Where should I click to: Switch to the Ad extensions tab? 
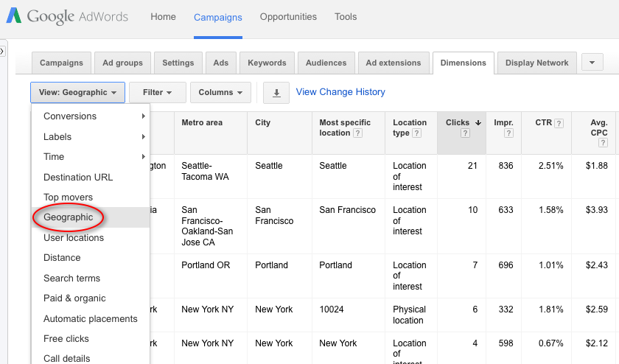[394, 63]
